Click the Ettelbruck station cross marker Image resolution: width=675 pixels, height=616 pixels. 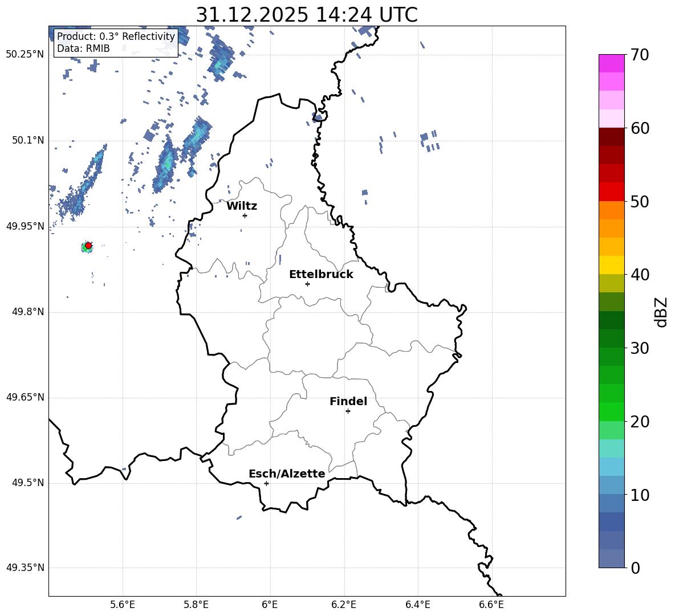307,284
